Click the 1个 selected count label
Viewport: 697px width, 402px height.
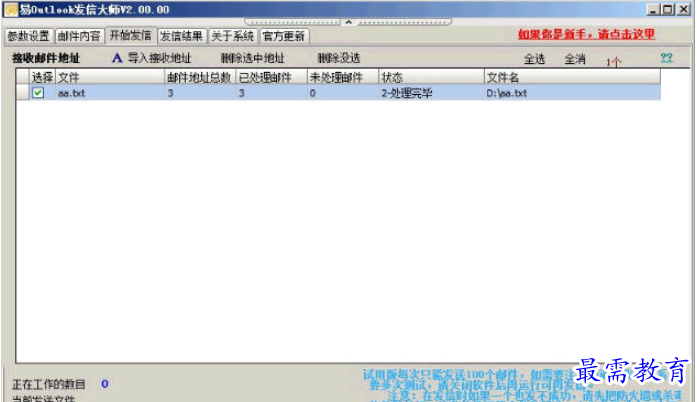pos(613,62)
